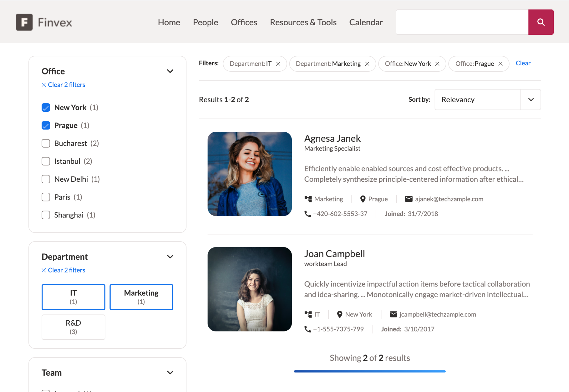Viewport: 569px width, 392px height.
Task: Open Joan Campbell's profile name link
Action: click(x=335, y=254)
